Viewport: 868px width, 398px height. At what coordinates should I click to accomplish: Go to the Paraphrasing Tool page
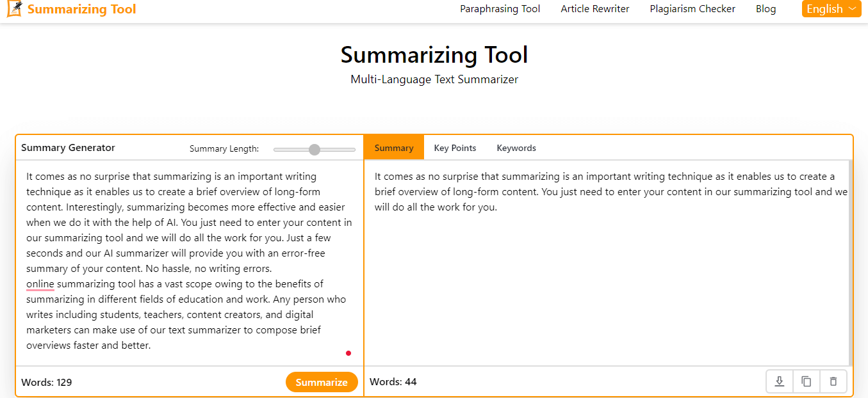pyautogui.click(x=500, y=9)
